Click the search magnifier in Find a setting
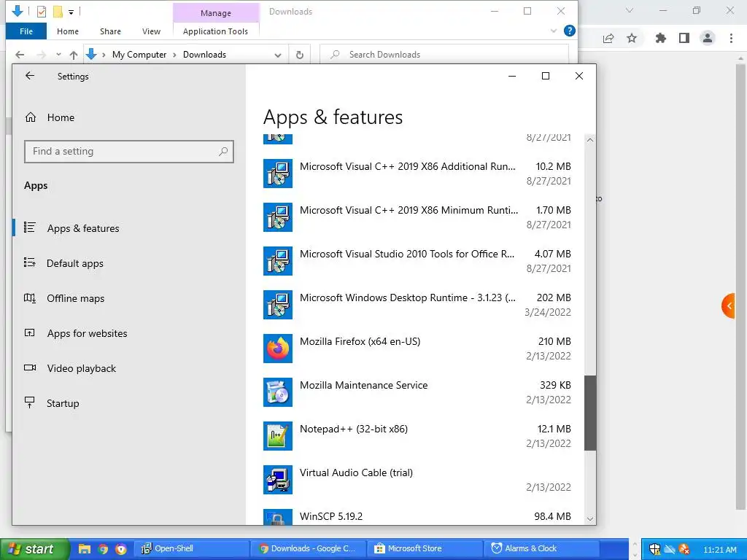The height and width of the screenshot is (560, 747). click(223, 152)
